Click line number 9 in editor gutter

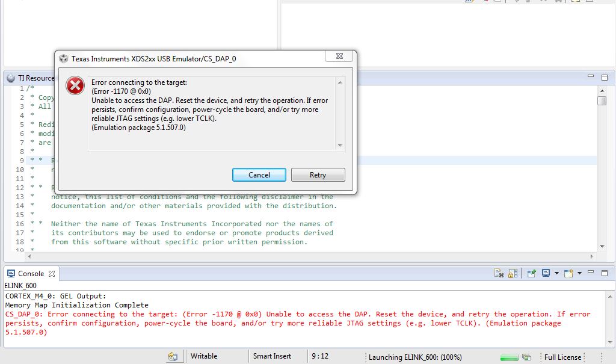tap(22, 161)
